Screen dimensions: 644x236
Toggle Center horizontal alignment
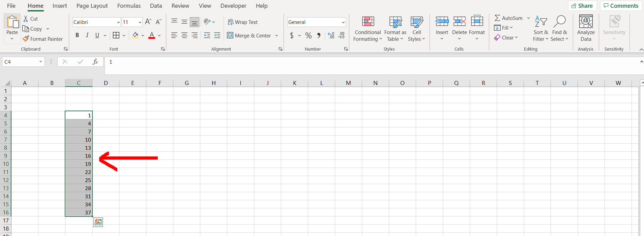click(184, 35)
